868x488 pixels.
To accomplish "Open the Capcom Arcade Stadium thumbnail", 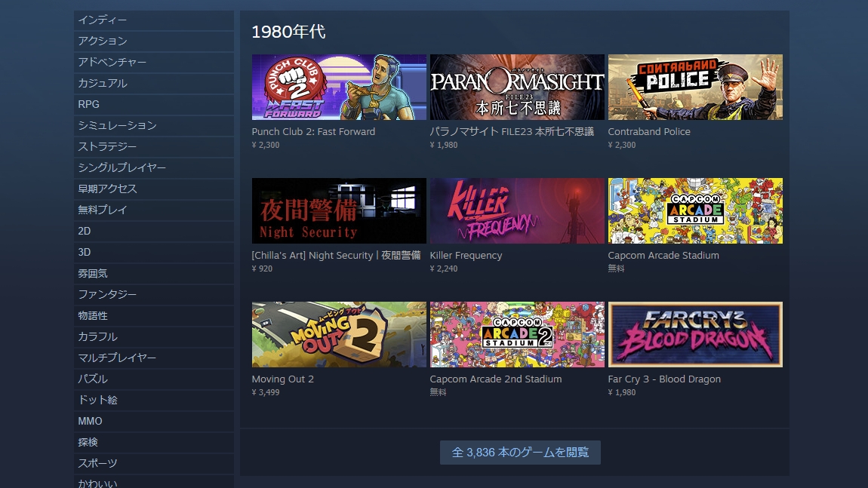I will 695,210.
